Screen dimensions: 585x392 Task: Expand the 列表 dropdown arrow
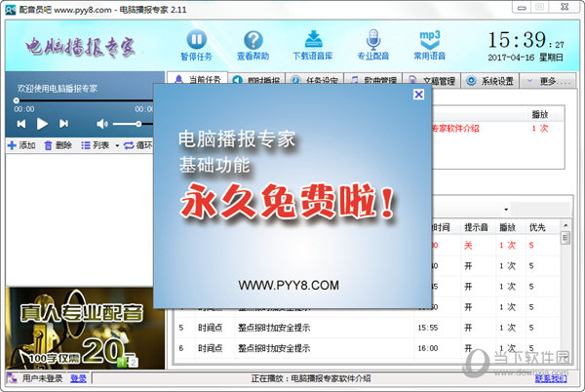[x=117, y=145]
